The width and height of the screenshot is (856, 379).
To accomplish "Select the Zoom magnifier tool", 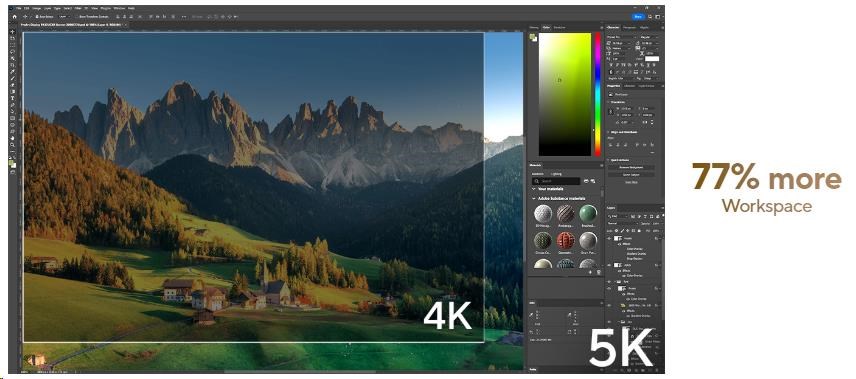I will (x=12, y=145).
